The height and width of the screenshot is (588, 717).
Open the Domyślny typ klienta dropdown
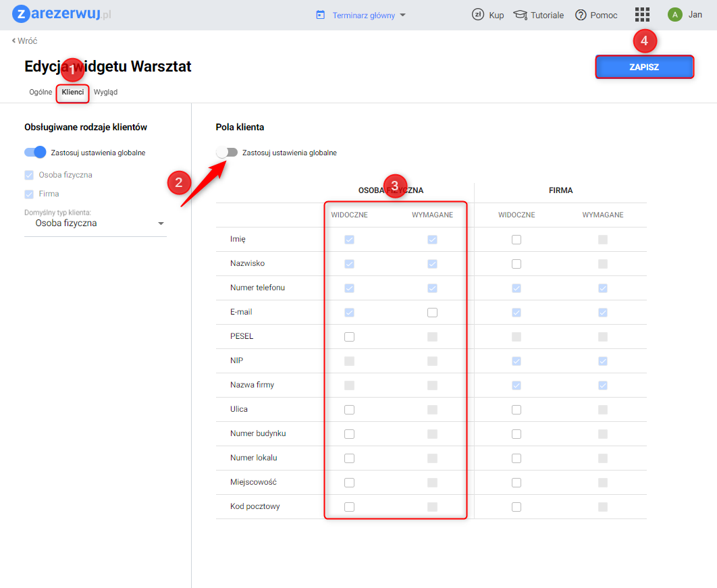96,223
